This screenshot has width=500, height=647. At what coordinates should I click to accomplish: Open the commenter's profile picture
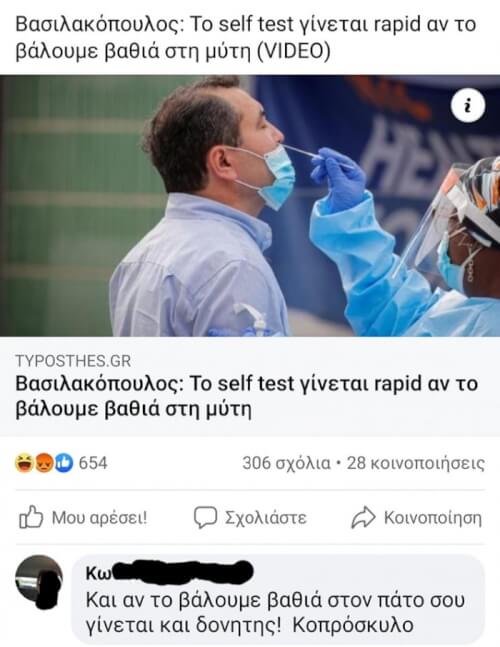(x=39, y=579)
